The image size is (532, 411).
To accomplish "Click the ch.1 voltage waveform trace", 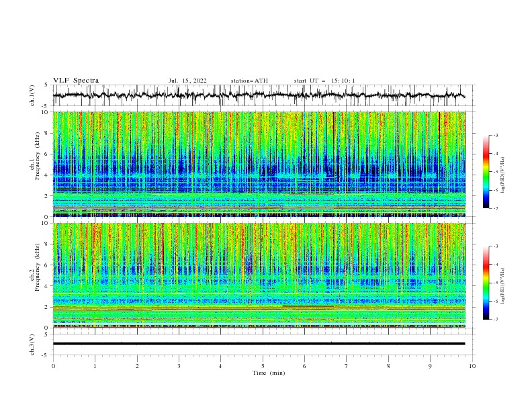I will pyautogui.click(x=259, y=95).
